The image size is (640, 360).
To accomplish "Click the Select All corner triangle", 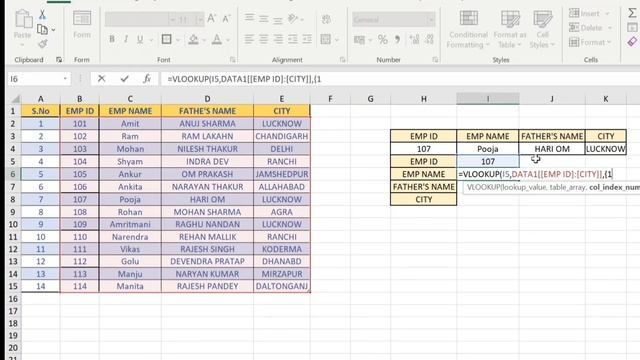I will point(15,99).
